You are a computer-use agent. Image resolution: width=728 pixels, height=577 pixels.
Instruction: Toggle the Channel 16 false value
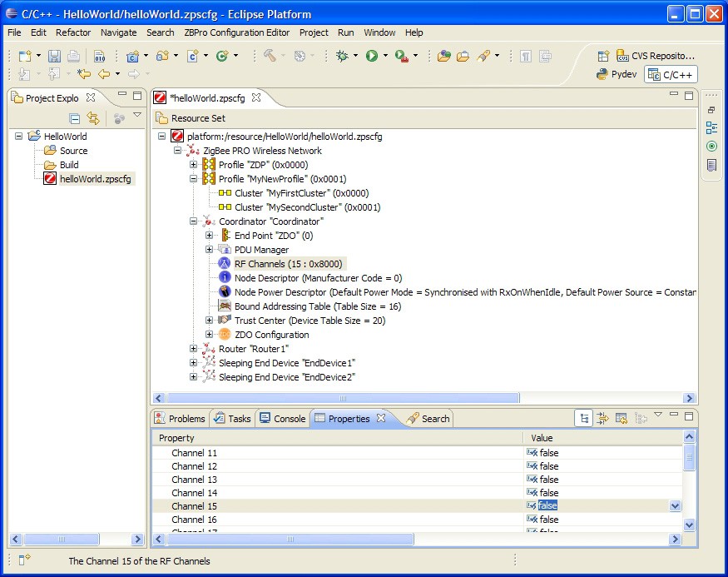(548, 520)
